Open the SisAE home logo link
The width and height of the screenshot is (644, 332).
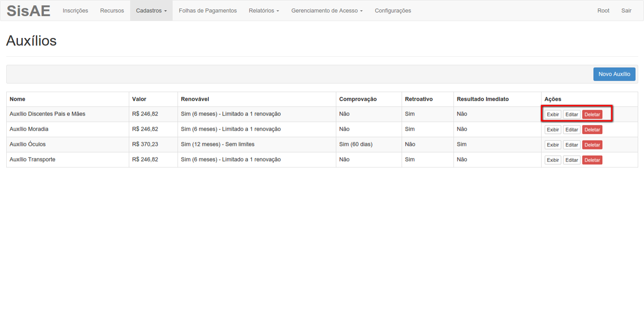point(28,10)
